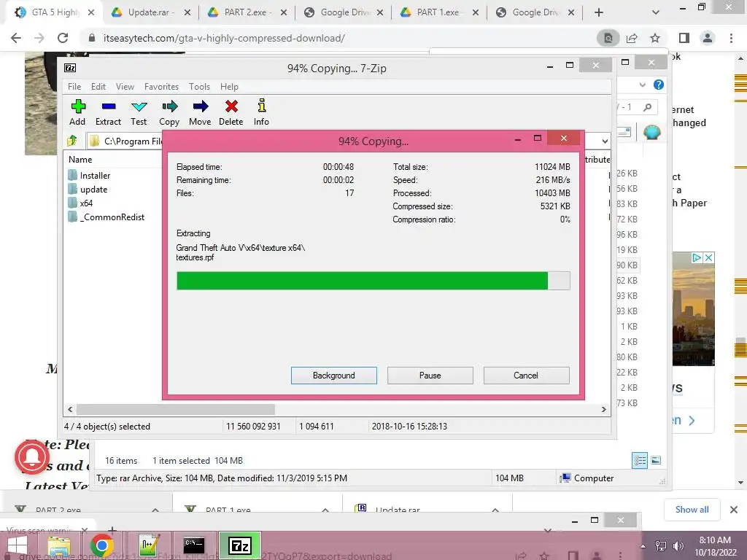Open the Help menu in 7-Zip
Screen dimensions: 747x560
[229, 87]
